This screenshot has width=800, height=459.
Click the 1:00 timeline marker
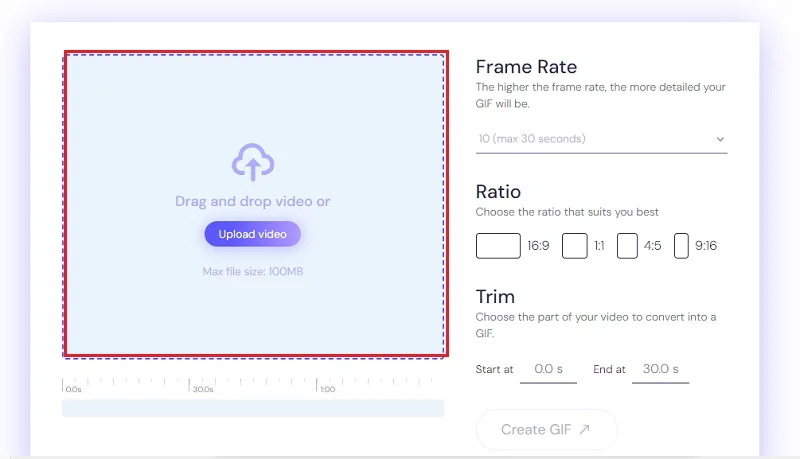pos(328,389)
